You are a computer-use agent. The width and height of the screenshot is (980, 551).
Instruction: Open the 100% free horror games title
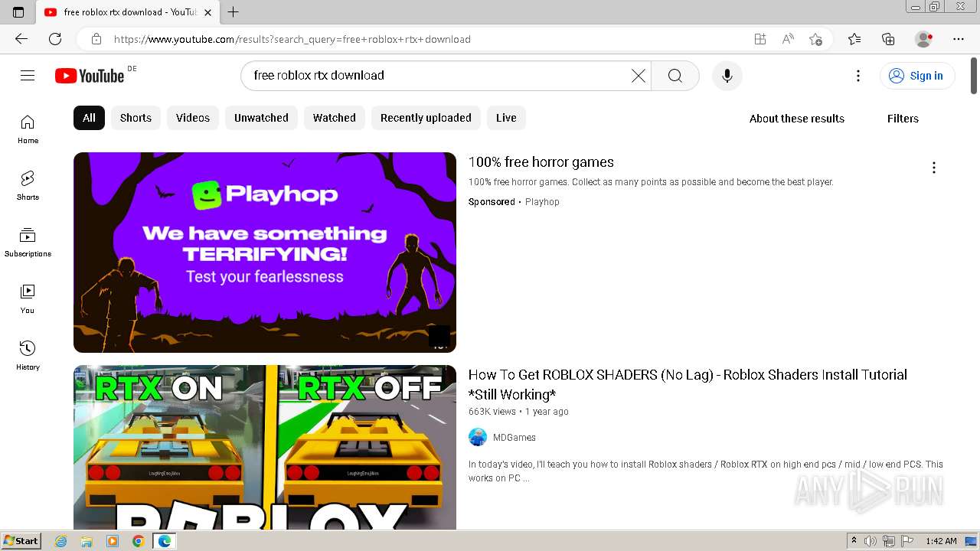pos(541,162)
